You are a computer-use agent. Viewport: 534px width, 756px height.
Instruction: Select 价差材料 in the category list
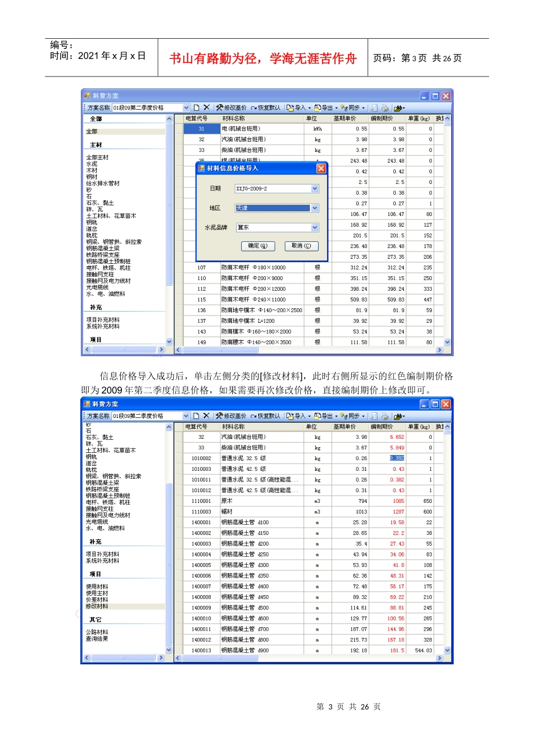click(x=97, y=600)
